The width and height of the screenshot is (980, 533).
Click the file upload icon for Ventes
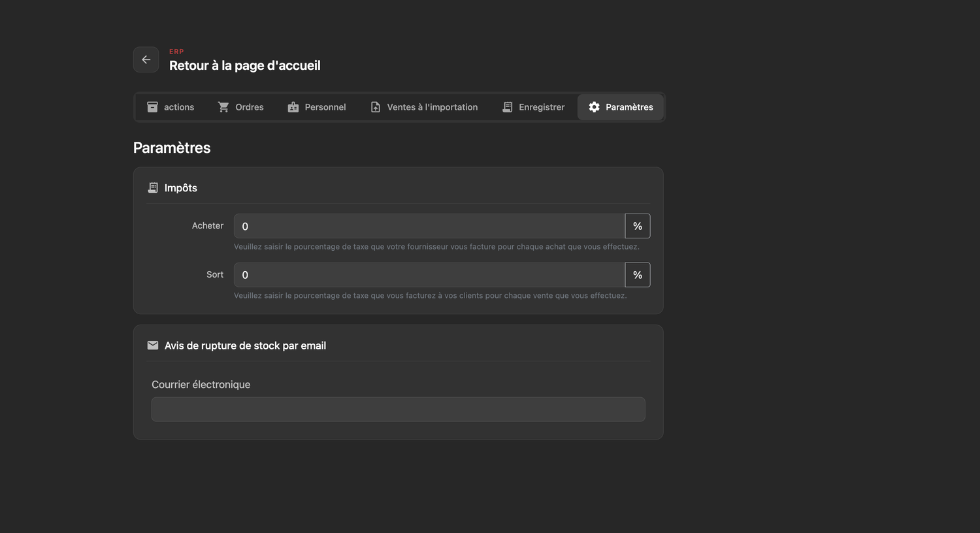pyautogui.click(x=376, y=107)
